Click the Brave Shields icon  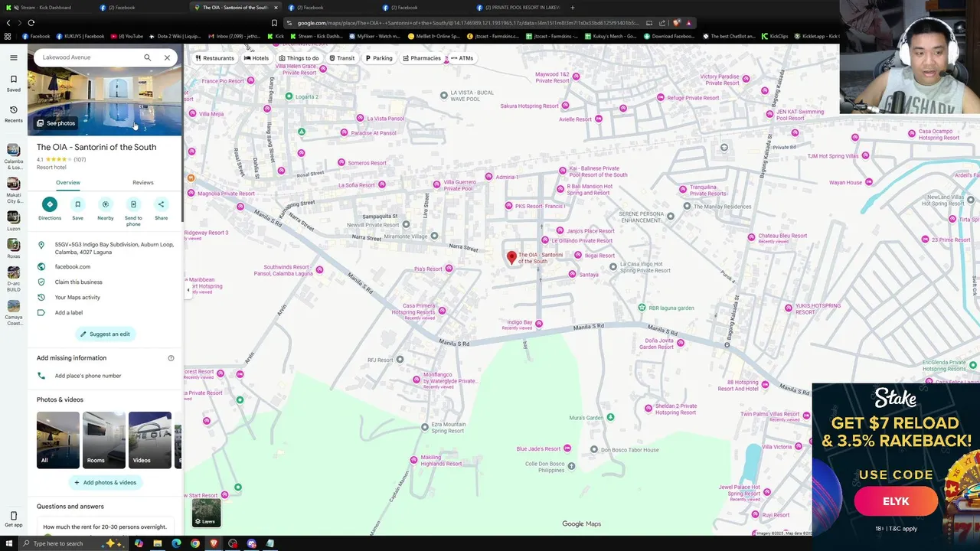(677, 23)
